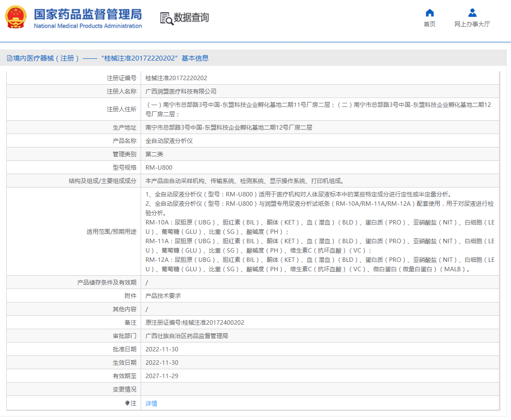Click the RM-10A test items line

click(320, 227)
